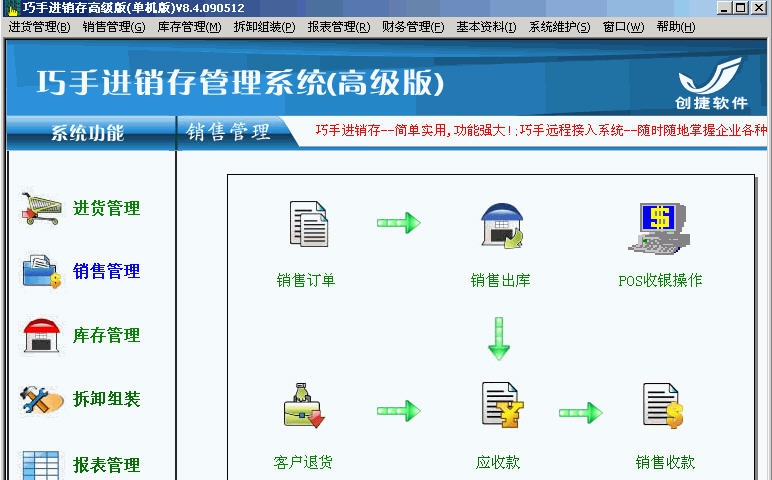Image resolution: width=772 pixels, height=480 pixels.
Task: Open the 基本资料(I) menu
Action: [486, 27]
